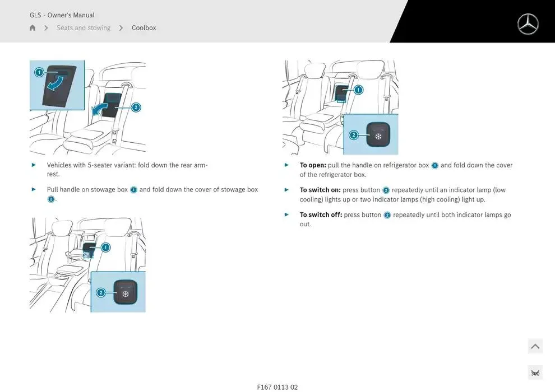Select the Coolbox breadcrumb item
555x392 pixels.
(x=144, y=28)
